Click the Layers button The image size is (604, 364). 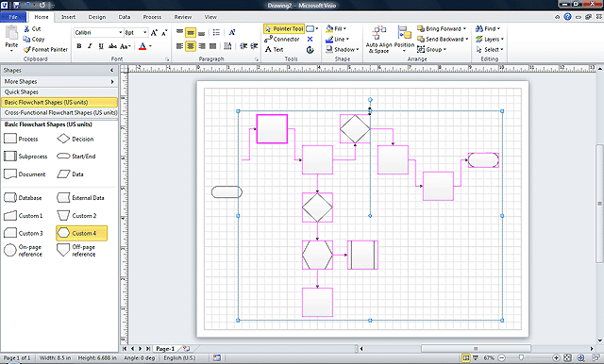pyautogui.click(x=490, y=40)
